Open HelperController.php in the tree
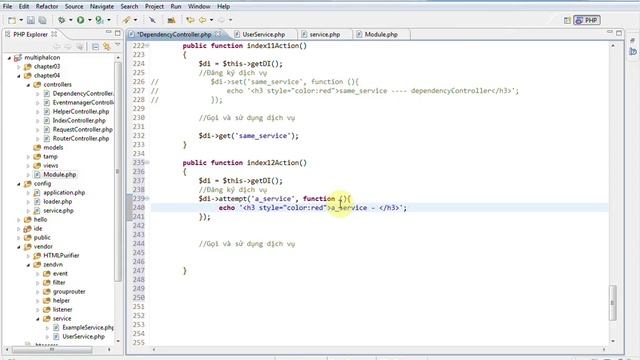Viewport: 640px width, 360px height. (x=81, y=111)
